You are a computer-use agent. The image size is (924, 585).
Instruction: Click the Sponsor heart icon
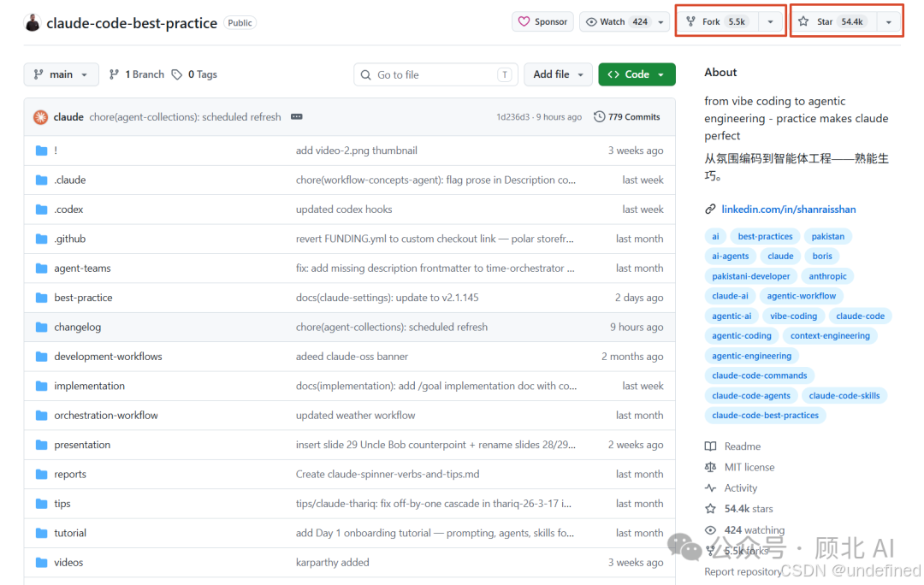(524, 21)
